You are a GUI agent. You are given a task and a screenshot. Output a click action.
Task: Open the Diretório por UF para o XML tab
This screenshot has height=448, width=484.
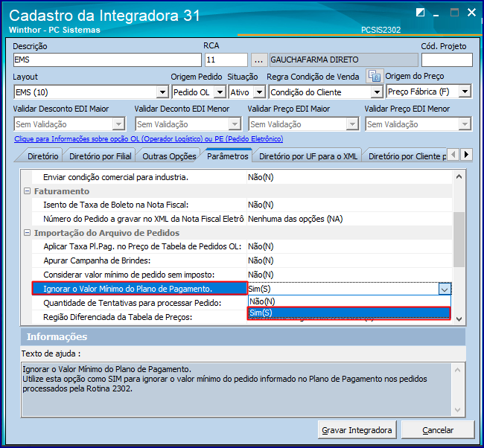pyautogui.click(x=308, y=156)
